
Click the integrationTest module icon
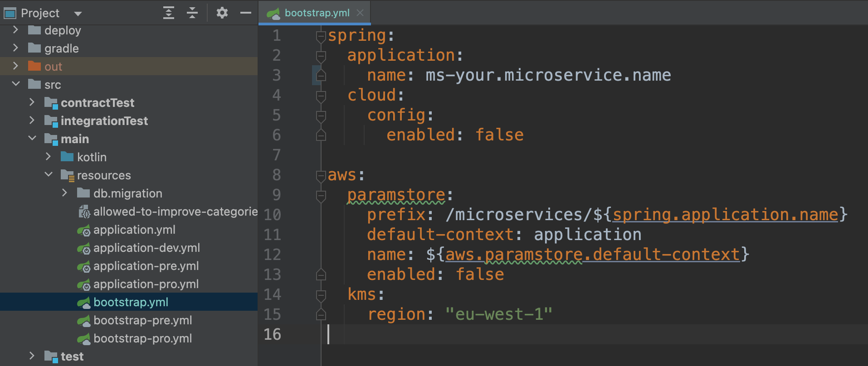pos(51,121)
